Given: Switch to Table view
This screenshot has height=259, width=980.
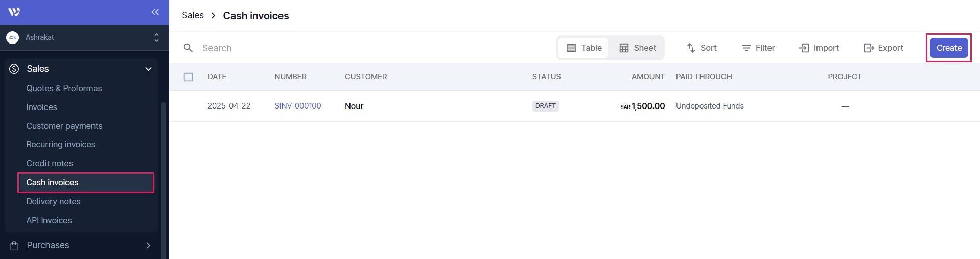Looking at the screenshot, I should click(584, 48).
